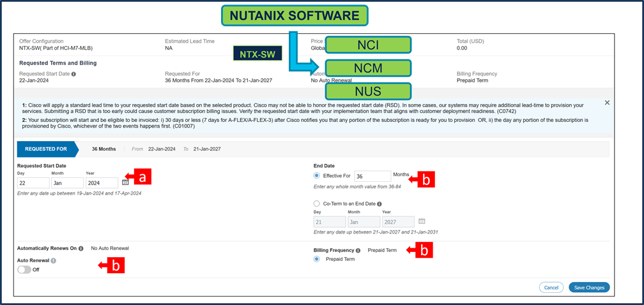Screen dimensions: 644x305
Task: Click info icon next to Billing Frequency
Action: pyautogui.click(x=358, y=251)
